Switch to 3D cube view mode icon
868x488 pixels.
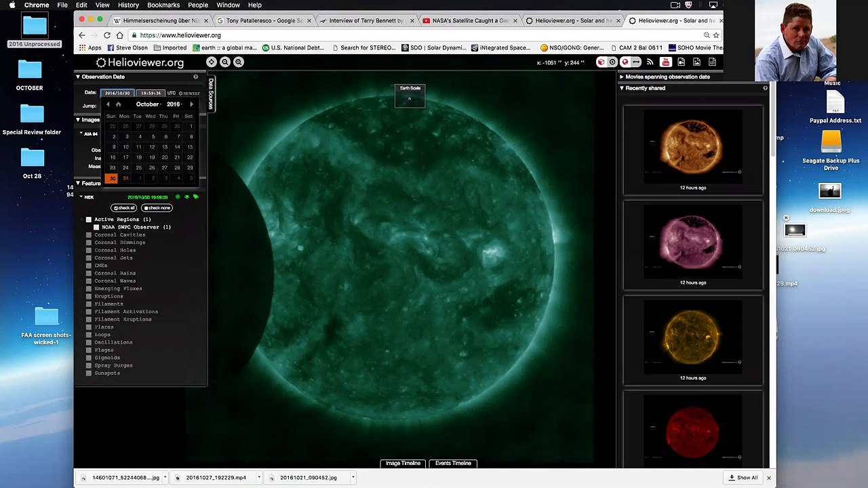[601, 62]
